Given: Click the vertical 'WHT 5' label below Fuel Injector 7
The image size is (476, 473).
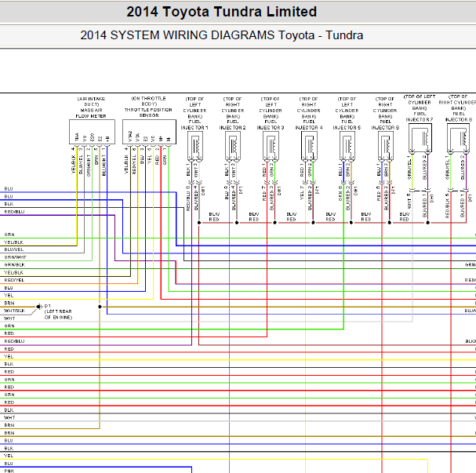Looking at the screenshot, I should [409, 201].
